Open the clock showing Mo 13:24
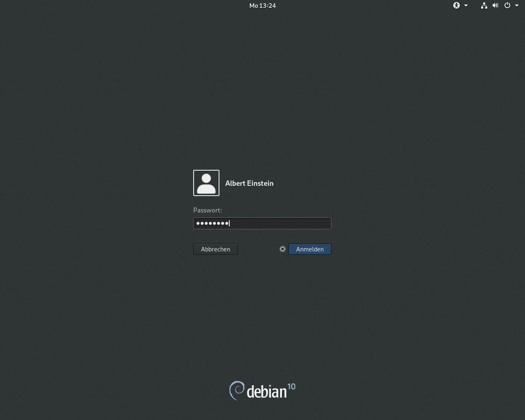The image size is (525, 420). tap(262, 5)
